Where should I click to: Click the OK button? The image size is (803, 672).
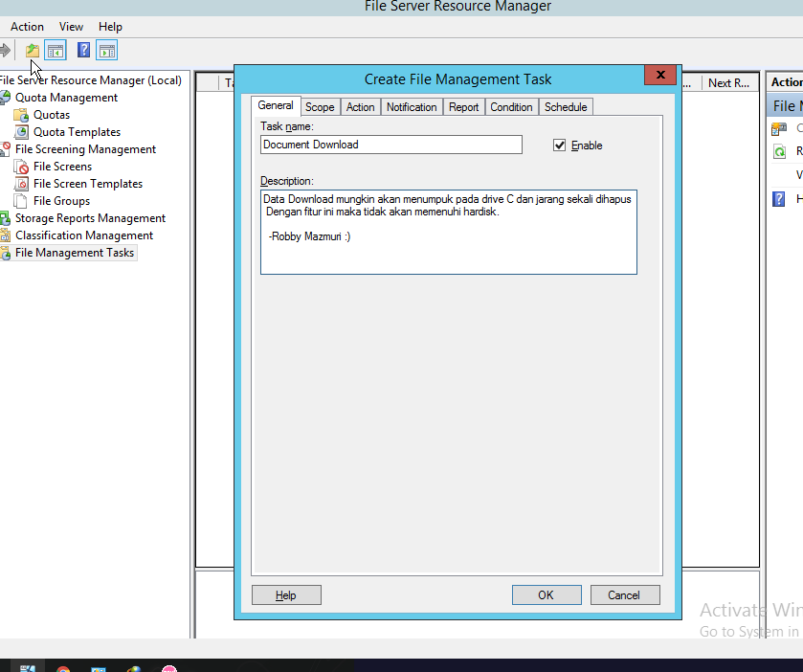(546, 594)
